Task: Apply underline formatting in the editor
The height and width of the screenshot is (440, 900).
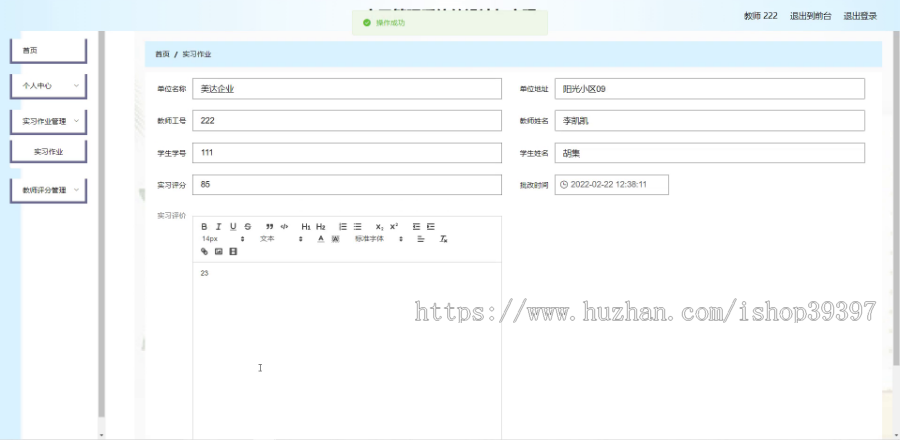Action: click(233, 227)
